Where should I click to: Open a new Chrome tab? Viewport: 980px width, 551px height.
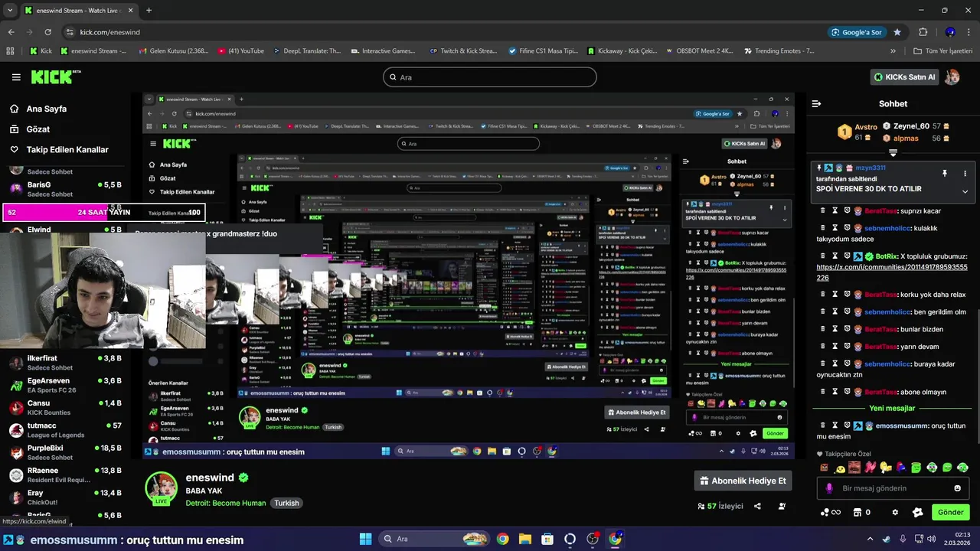pyautogui.click(x=149, y=11)
